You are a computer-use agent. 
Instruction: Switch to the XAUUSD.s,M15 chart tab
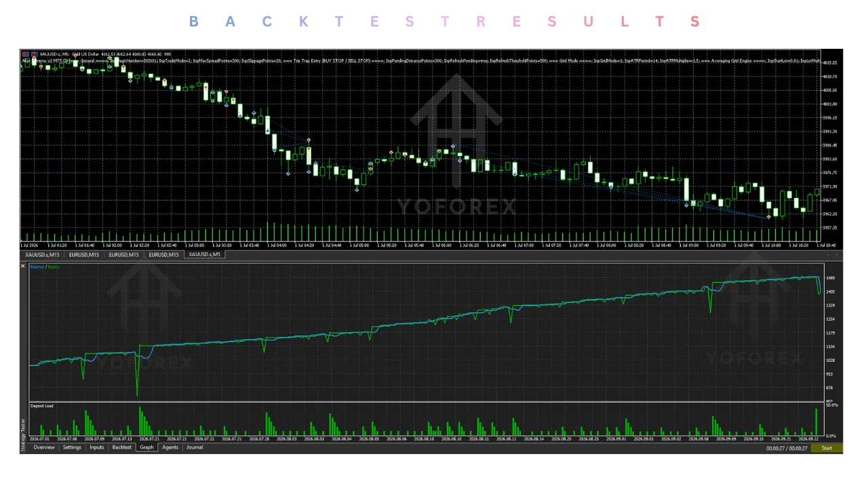click(43, 255)
